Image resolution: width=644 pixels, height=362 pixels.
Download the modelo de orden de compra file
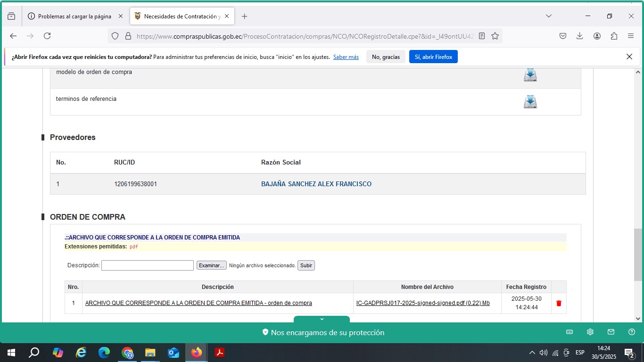530,75
